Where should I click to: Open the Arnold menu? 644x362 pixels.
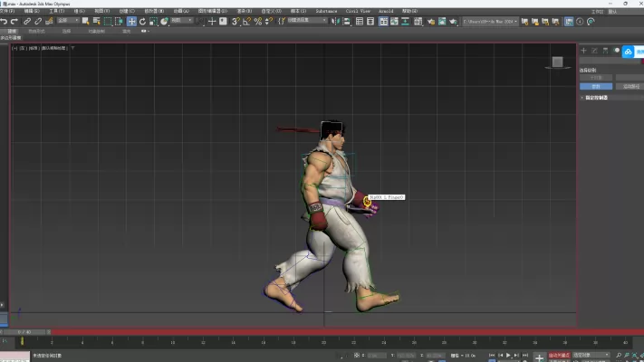click(386, 12)
